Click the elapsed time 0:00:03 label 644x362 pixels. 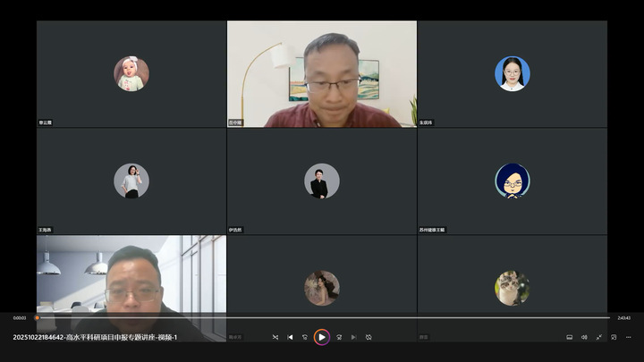[x=20, y=317]
